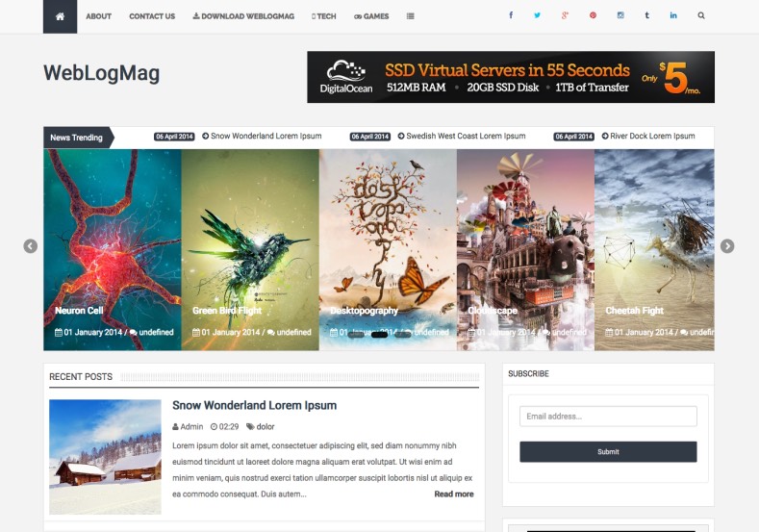Click the 06 April 2014 badge before Swedish West Coast
759x532 pixels.
(x=369, y=137)
